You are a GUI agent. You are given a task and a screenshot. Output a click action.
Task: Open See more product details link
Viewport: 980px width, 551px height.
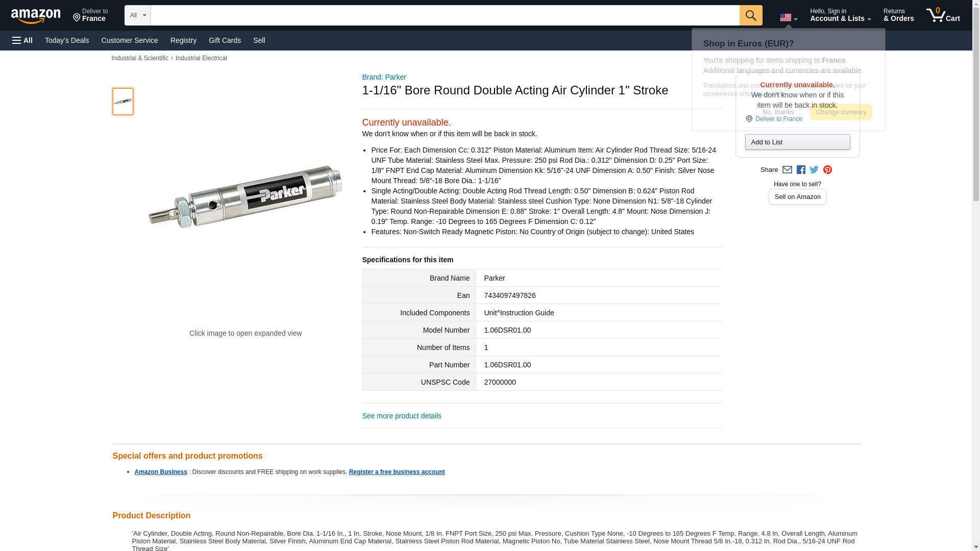402,416
